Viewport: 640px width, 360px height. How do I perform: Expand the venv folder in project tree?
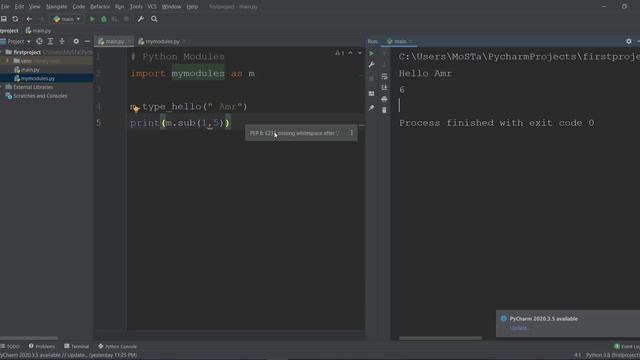click(x=7, y=61)
